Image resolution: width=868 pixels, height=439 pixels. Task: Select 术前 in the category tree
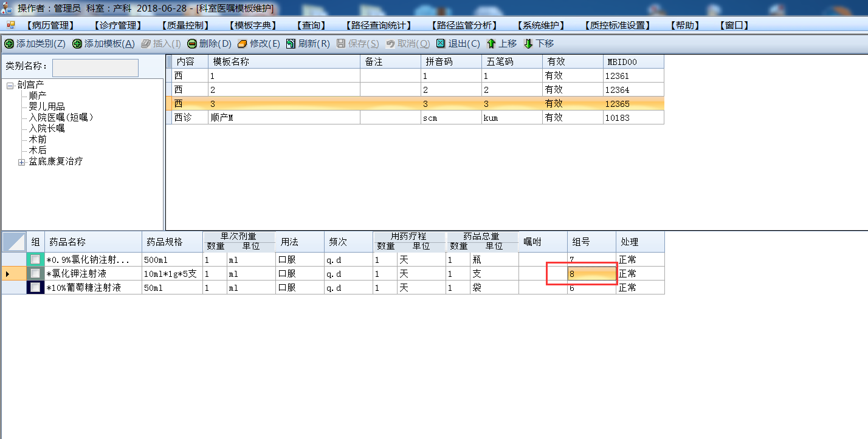[38, 139]
